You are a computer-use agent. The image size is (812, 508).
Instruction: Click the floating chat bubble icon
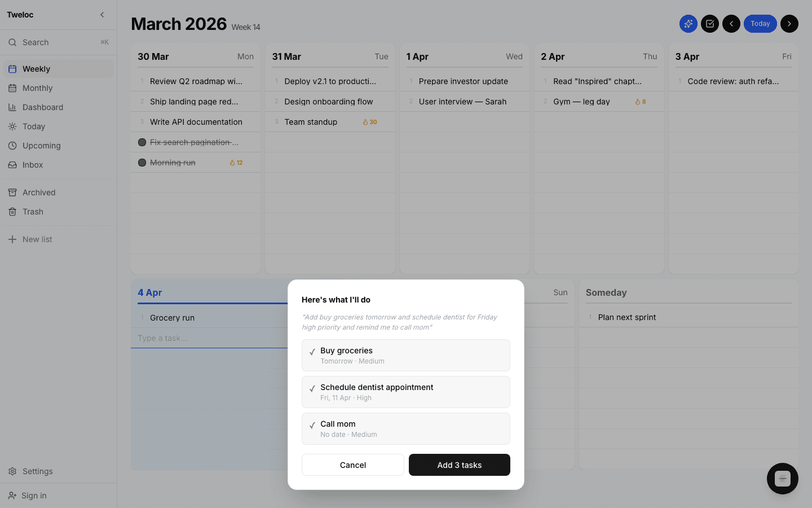pyautogui.click(x=782, y=479)
